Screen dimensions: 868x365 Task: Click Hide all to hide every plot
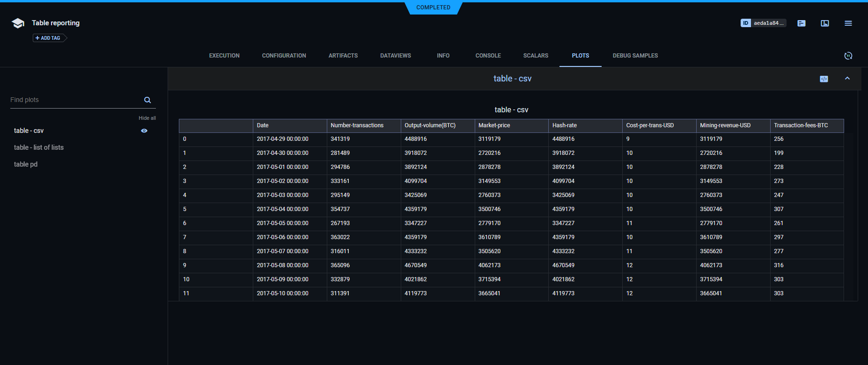(147, 118)
